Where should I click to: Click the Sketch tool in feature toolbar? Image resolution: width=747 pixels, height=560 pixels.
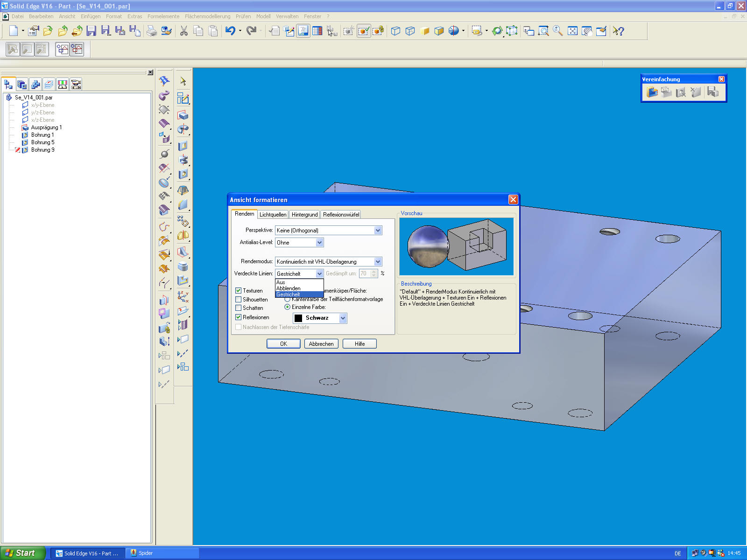click(183, 98)
